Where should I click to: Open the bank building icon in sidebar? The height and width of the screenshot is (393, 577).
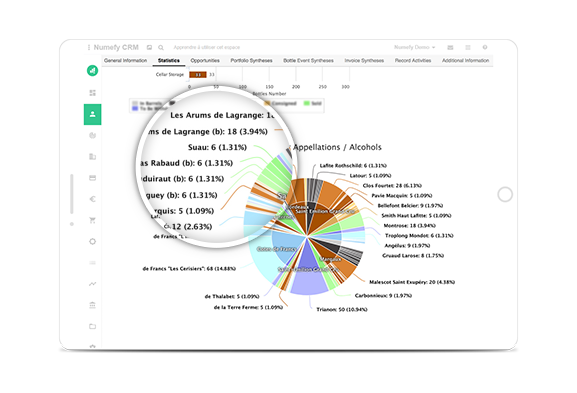tap(92, 305)
